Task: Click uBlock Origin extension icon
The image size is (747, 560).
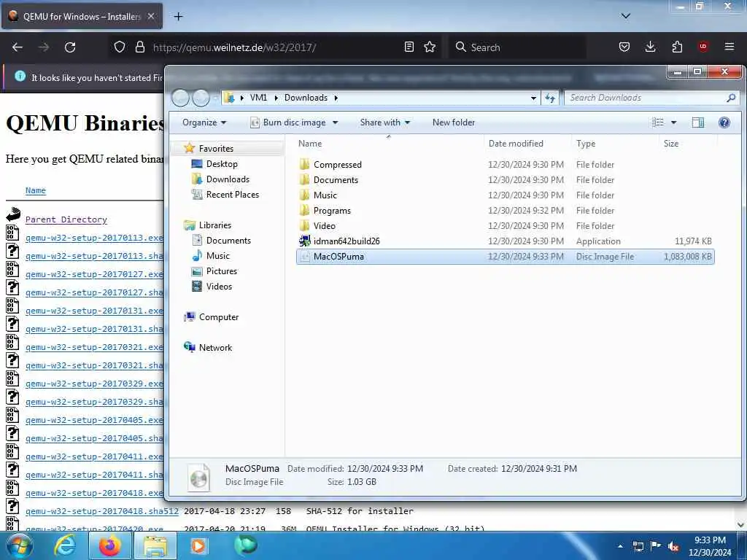Action: point(703,47)
